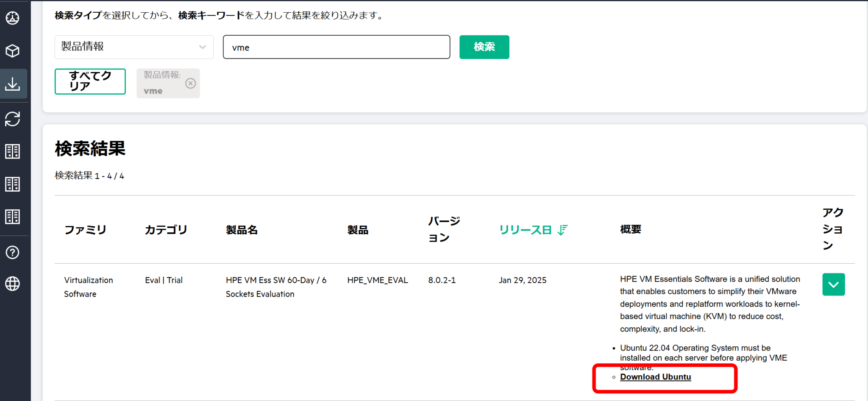The height and width of the screenshot is (401, 868).
Task: Click the 検索 search button
Action: tap(484, 47)
